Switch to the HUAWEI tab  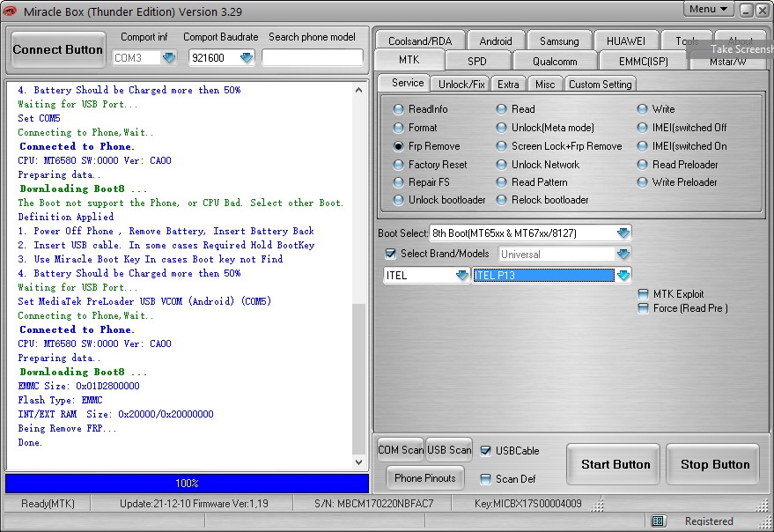tap(626, 41)
